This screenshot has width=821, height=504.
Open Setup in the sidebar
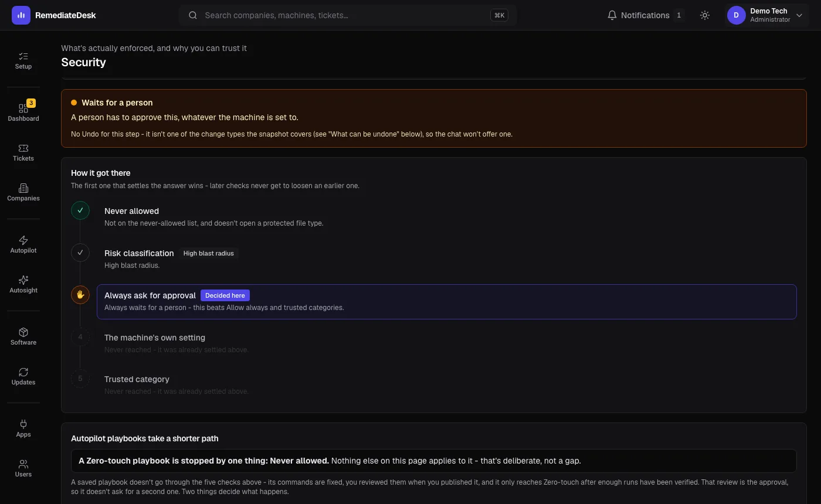pyautogui.click(x=23, y=60)
